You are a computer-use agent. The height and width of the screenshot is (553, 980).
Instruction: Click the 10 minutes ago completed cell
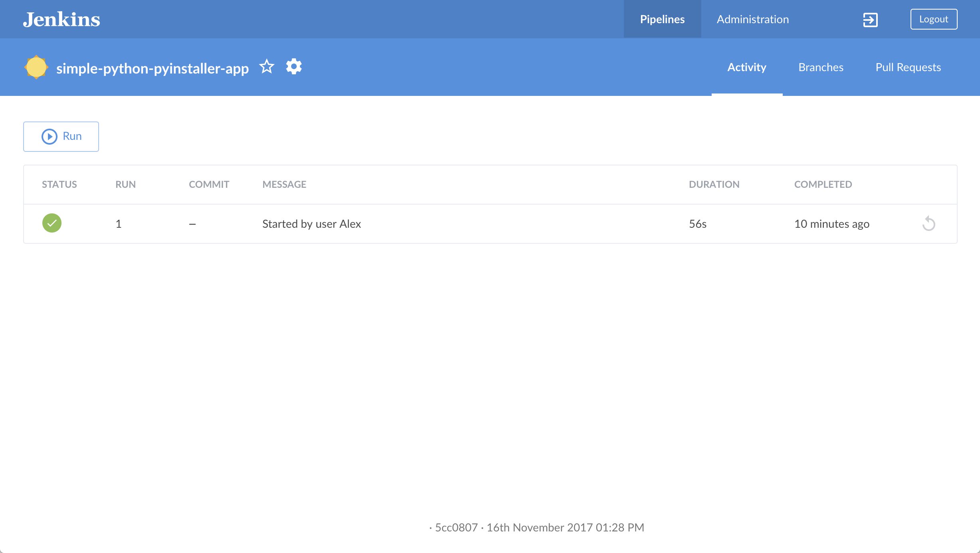tap(831, 224)
